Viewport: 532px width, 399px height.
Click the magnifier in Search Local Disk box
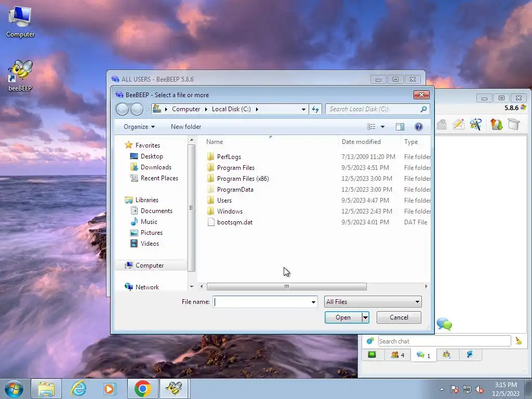point(423,109)
